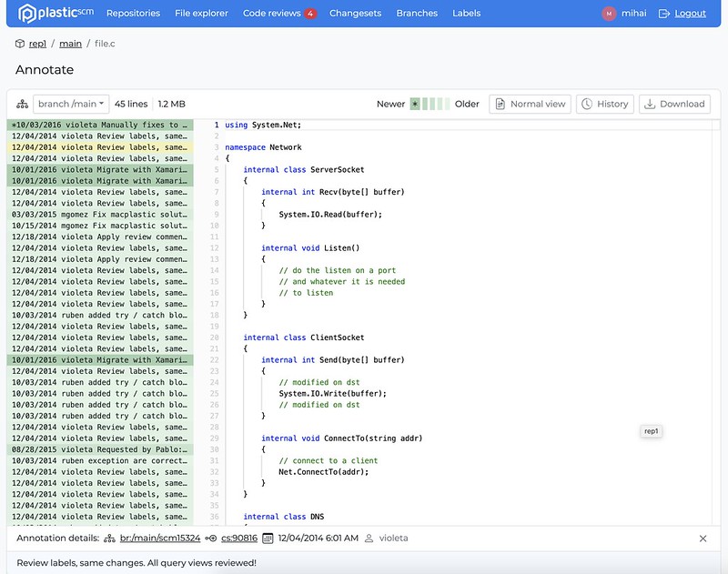The width and height of the screenshot is (728, 574).
Task: Open the History view via clock icon
Action: click(604, 103)
